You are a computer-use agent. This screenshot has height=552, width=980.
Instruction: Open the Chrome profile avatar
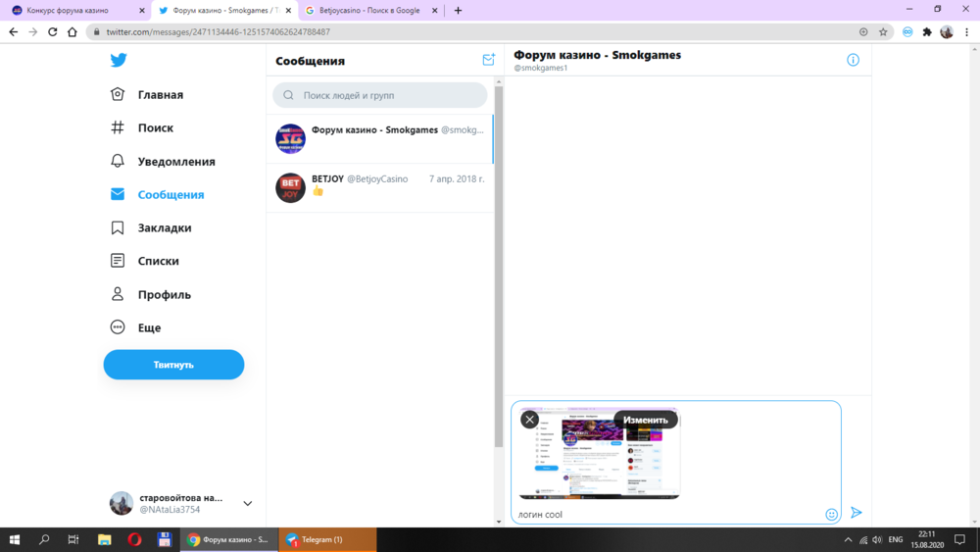[947, 32]
